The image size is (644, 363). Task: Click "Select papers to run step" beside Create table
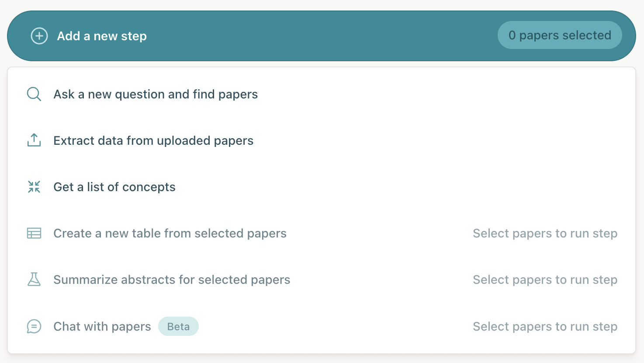pyautogui.click(x=545, y=234)
